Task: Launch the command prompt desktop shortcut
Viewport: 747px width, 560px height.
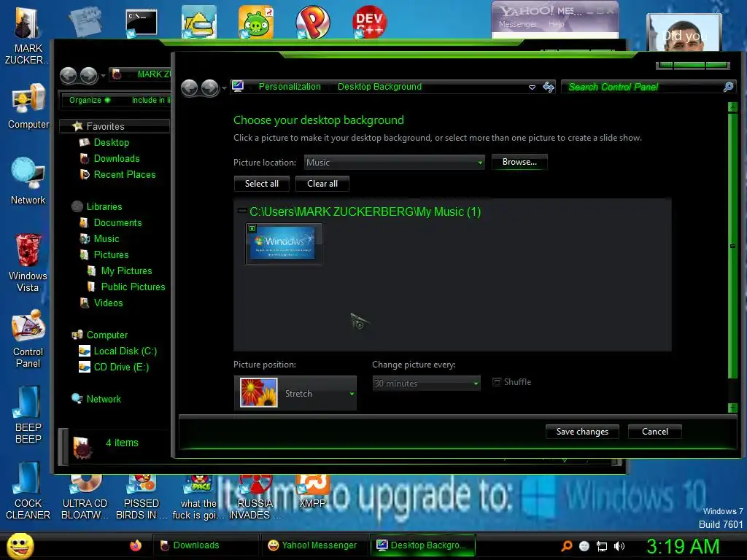Action: click(141, 23)
